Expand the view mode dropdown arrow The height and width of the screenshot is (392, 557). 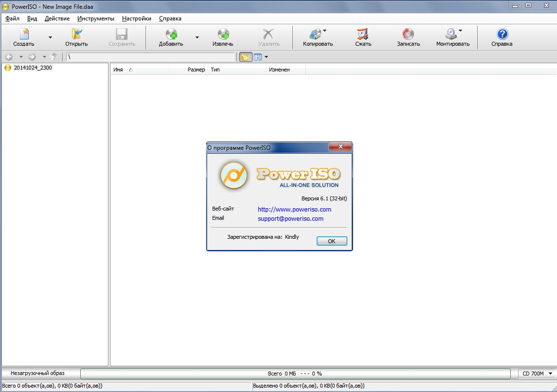(267, 57)
